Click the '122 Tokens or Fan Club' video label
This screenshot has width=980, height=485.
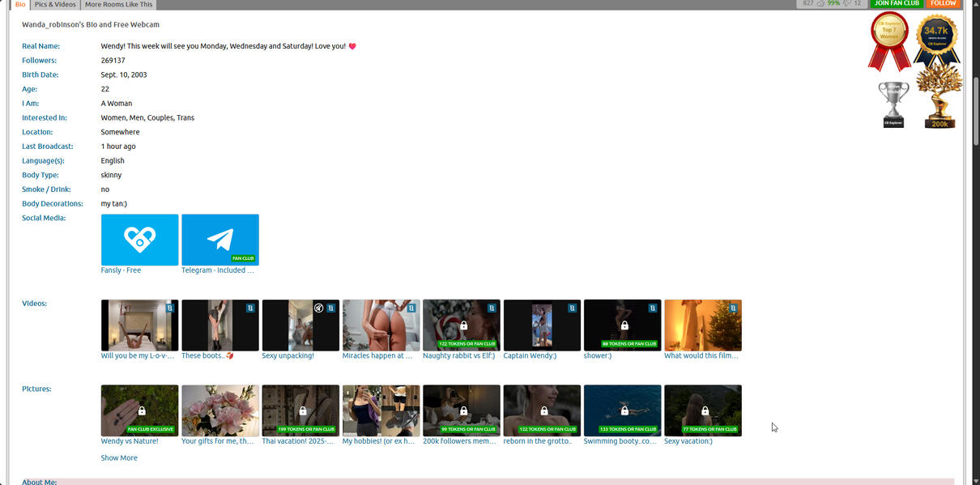click(x=467, y=344)
